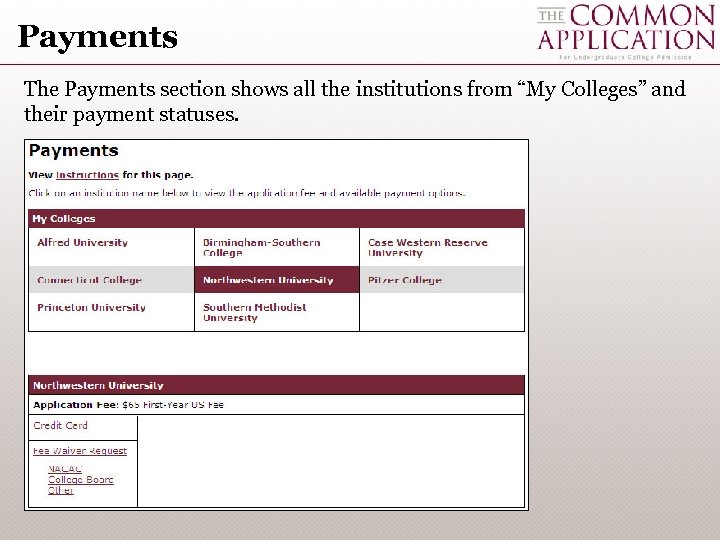Open Southern Methodist University payment options
Image resolution: width=720 pixels, height=540 pixels.
[x=254, y=312]
